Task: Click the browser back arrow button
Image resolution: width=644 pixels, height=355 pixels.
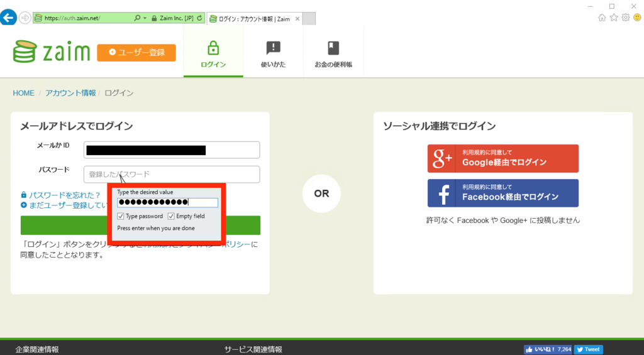Action: point(8,18)
